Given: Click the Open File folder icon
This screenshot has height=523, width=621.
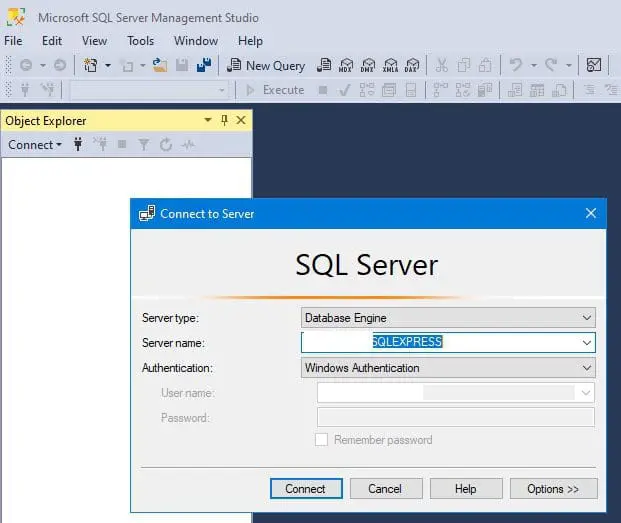Looking at the screenshot, I should click(x=160, y=65).
